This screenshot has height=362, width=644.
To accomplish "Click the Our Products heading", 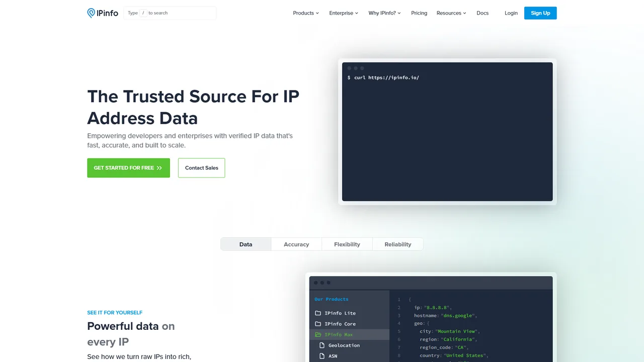I will [x=331, y=299].
